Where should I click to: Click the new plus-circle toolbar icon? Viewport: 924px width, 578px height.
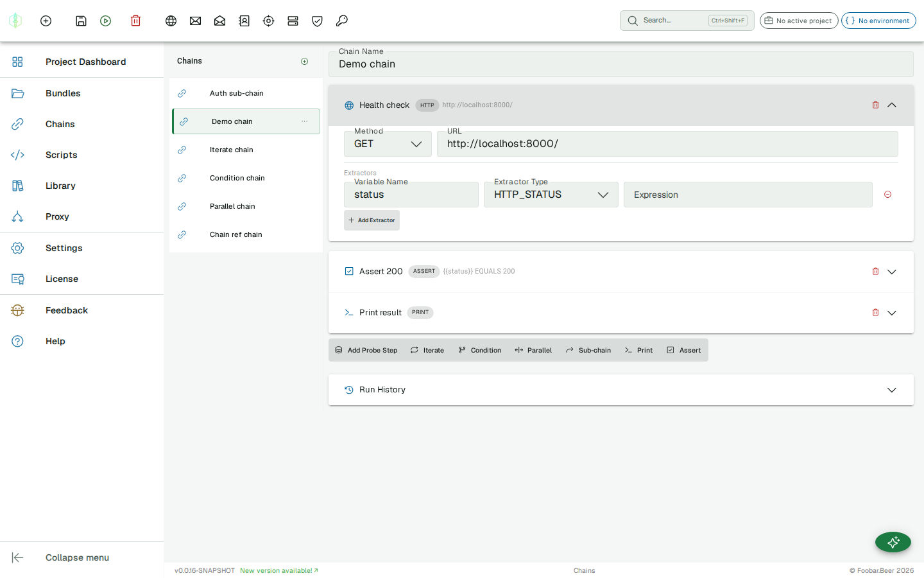(x=46, y=21)
